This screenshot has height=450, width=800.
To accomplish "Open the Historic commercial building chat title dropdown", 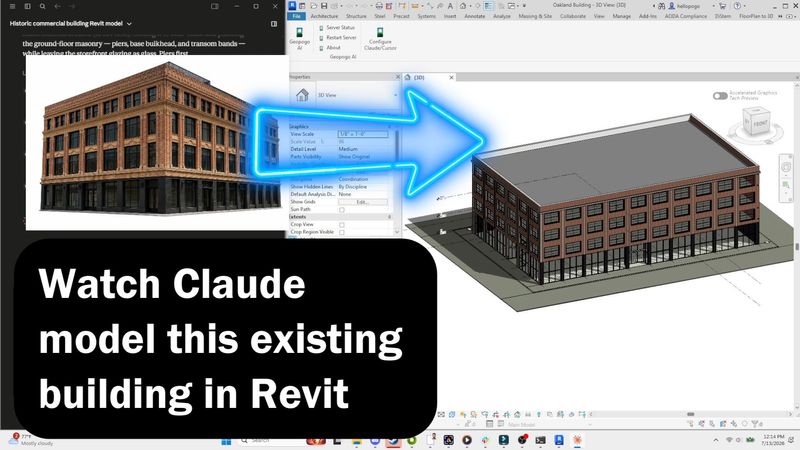I will (129, 24).
